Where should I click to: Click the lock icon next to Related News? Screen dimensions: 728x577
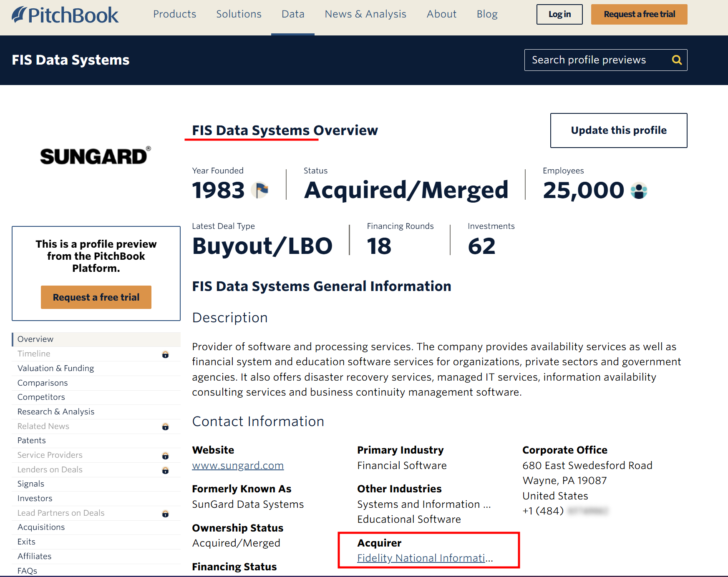pyautogui.click(x=165, y=426)
